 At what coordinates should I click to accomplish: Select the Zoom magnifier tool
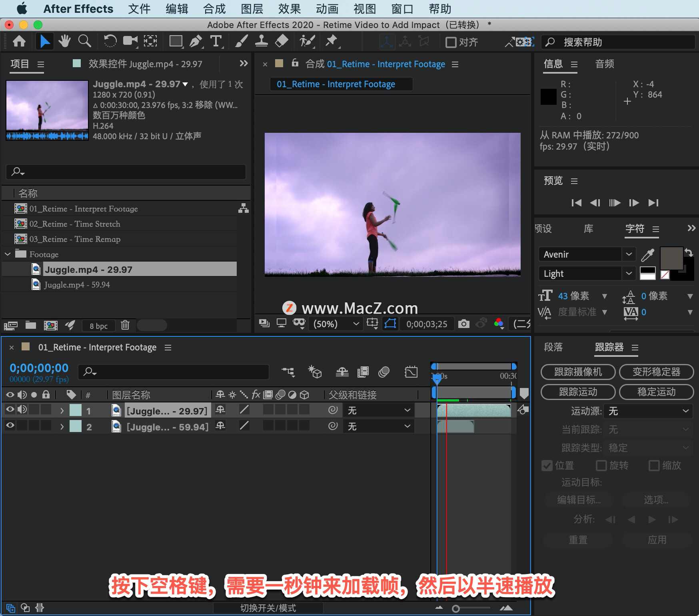point(84,41)
